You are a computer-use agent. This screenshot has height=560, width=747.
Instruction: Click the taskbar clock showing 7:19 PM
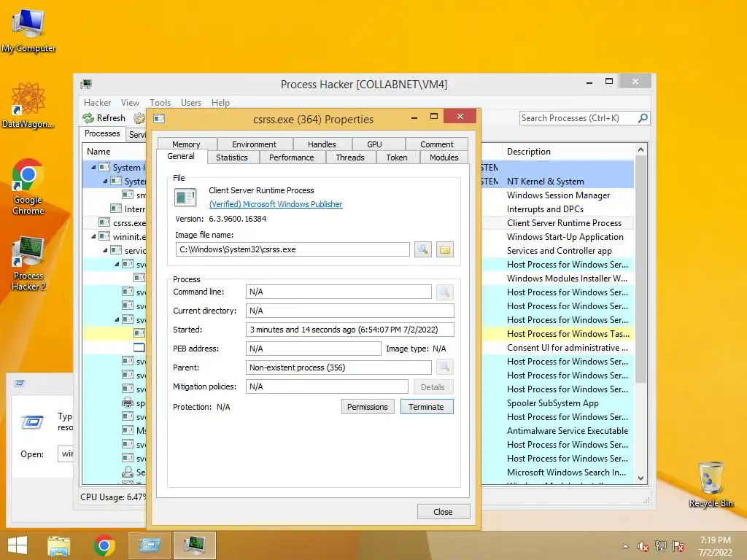point(715,546)
